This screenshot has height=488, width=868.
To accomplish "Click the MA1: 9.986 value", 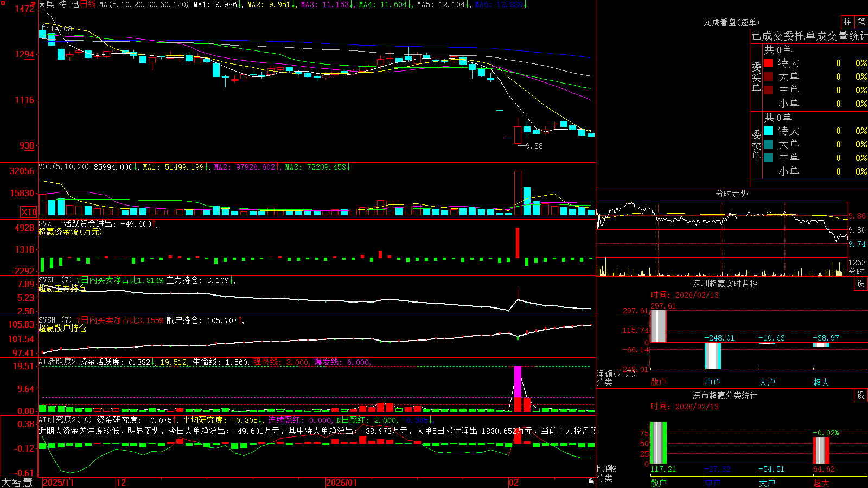I will tap(218, 4).
